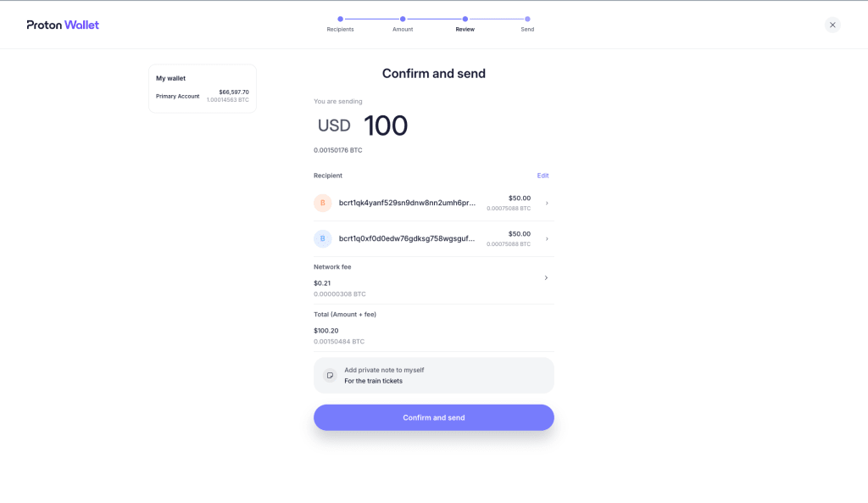This screenshot has width=868, height=503.
Task: Close the send flow with the X button
Action: click(x=832, y=25)
